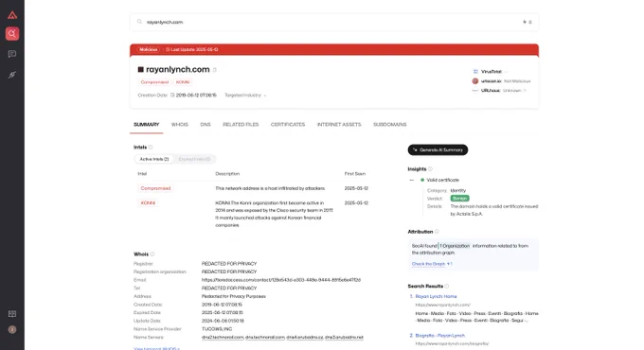Click the VirusTotal label
Viewport: 644px width, 350px height.
[492, 71]
